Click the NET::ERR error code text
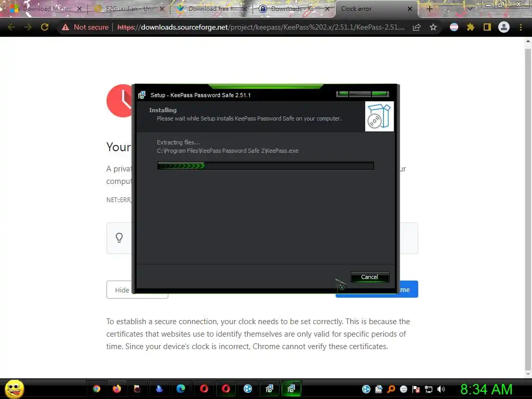 pos(119,200)
